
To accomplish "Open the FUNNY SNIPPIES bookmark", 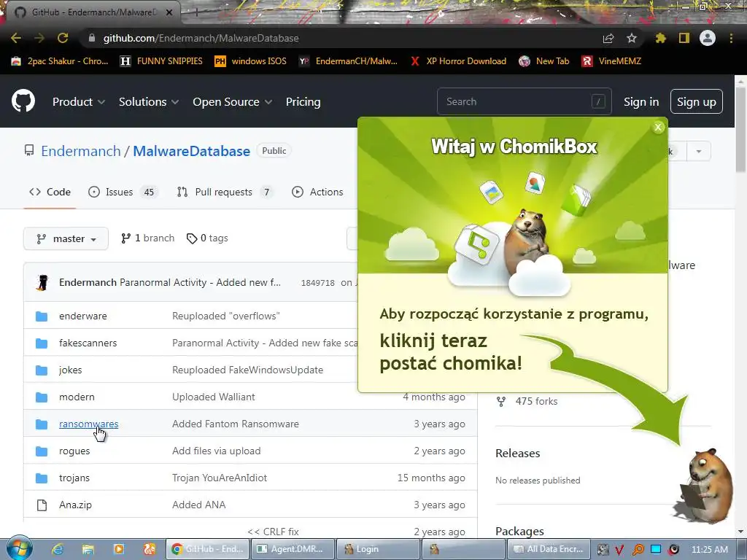I will (x=161, y=61).
